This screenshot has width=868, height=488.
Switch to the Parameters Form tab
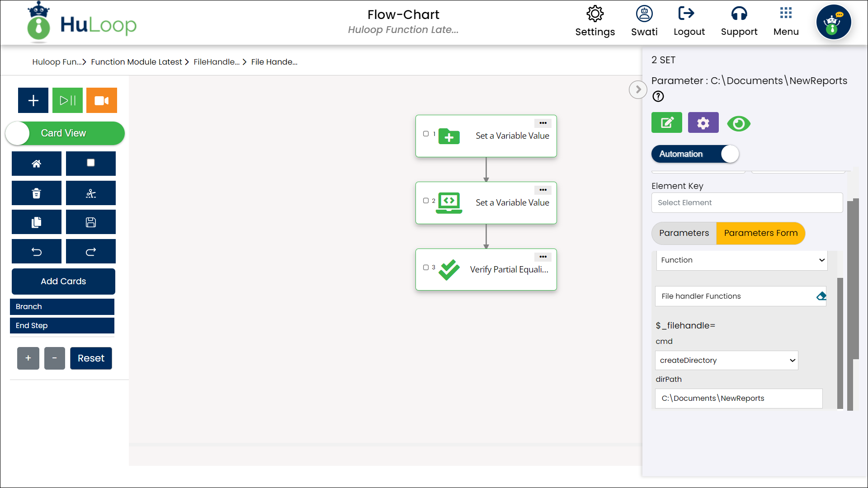761,233
